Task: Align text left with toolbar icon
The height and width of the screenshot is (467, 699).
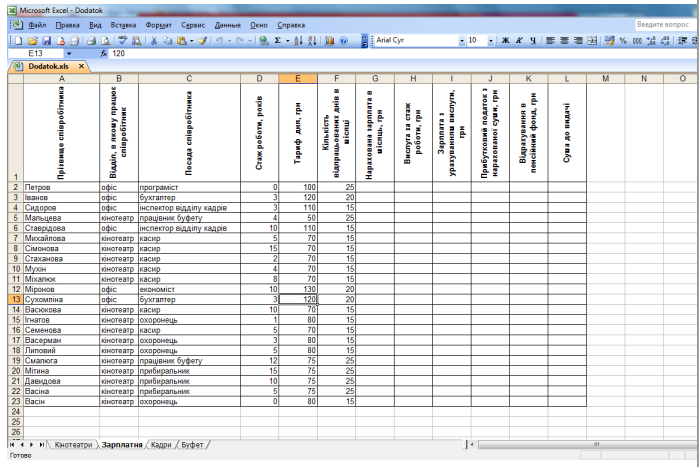Action: (x=551, y=41)
